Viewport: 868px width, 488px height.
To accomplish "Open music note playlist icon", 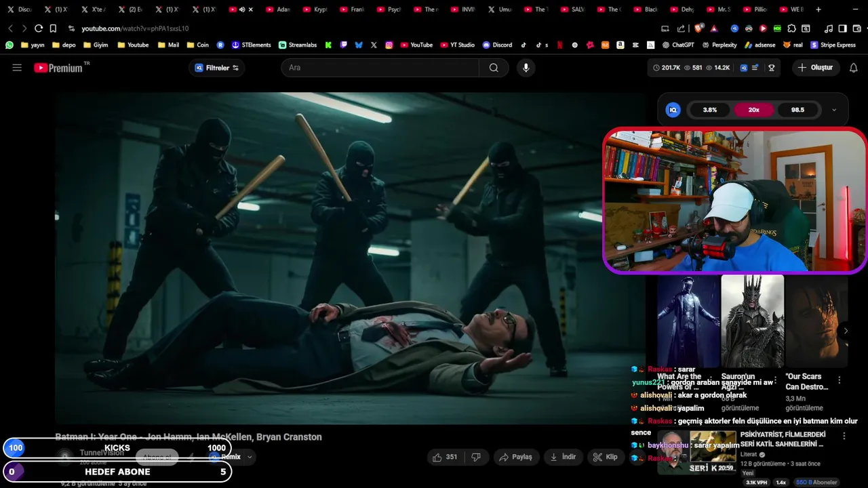I will pos(829,28).
